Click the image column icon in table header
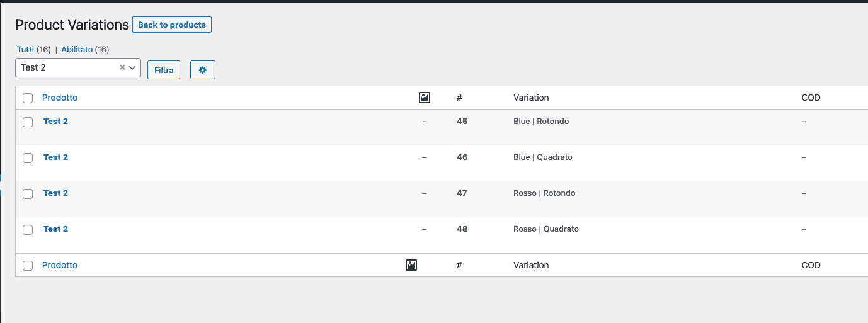Viewport: 868px width, 323px height. point(425,98)
